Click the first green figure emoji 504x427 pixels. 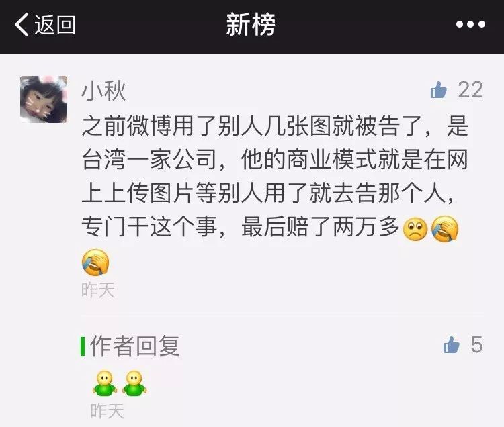point(105,383)
